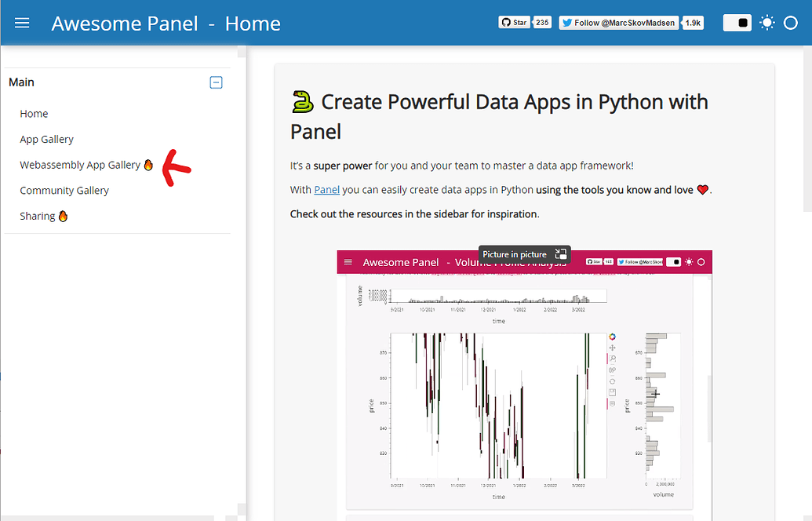Open the Panel hyperlink in the text
812x521 pixels.
(327, 189)
